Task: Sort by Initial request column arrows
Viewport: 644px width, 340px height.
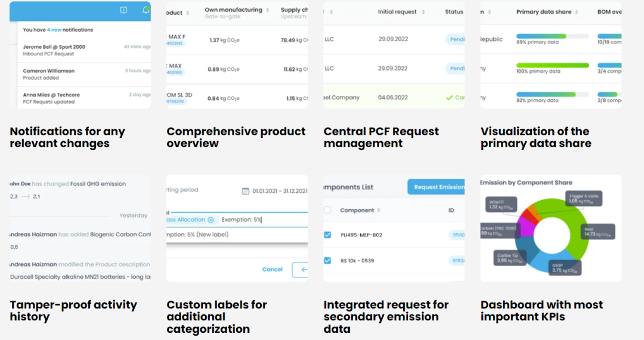Action: click(x=423, y=12)
